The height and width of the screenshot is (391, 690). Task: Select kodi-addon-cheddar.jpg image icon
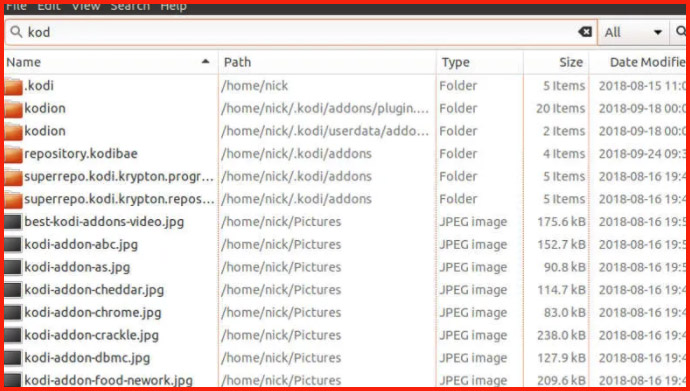click(13, 290)
